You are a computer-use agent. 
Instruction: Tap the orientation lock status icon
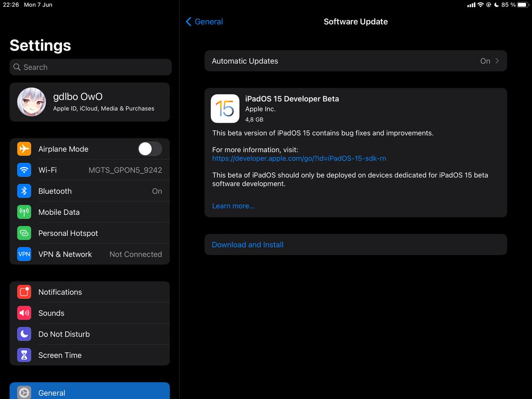click(x=489, y=5)
